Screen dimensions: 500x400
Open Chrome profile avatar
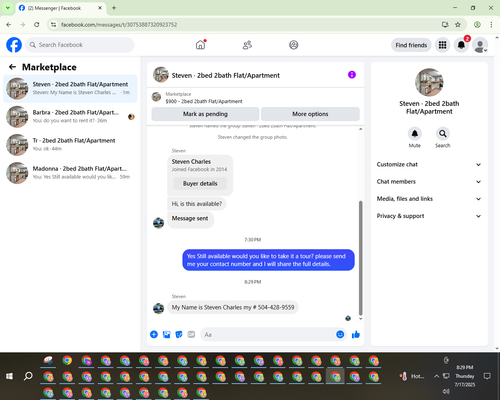coord(477,24)
